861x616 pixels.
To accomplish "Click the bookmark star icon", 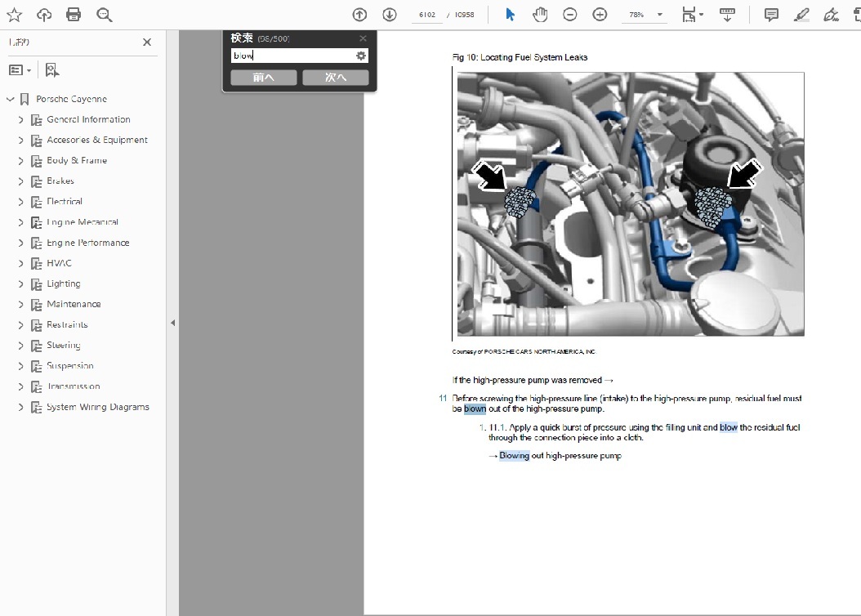I will [x=15, y=15].
